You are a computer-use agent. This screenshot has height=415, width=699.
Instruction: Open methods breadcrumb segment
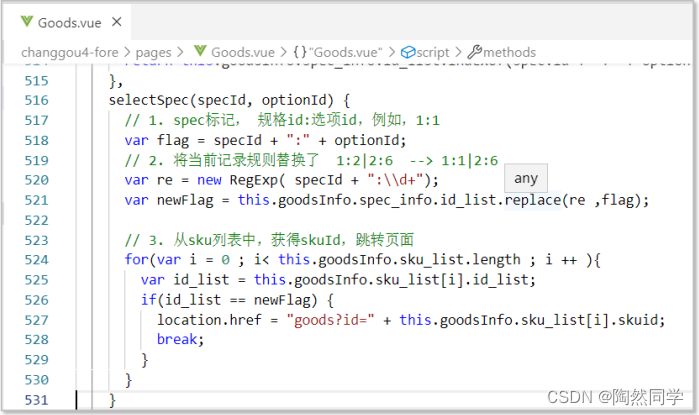coord(510,52)
